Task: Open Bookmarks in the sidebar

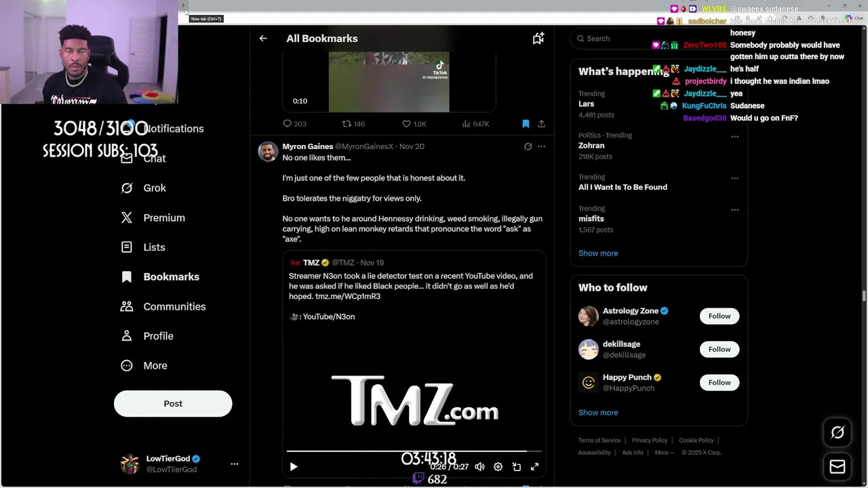Action: coord(160,277)
